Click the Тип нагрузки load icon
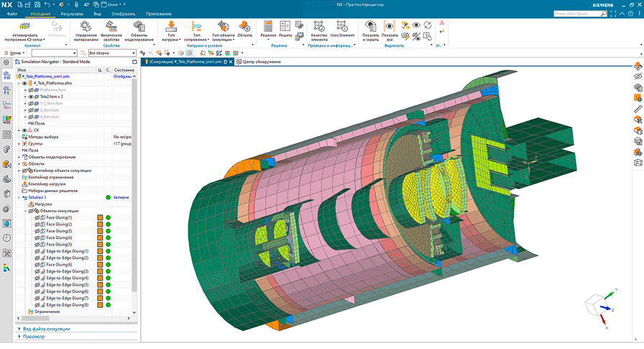The width and height of the screenshot is (644, 349). pos(171,27)
